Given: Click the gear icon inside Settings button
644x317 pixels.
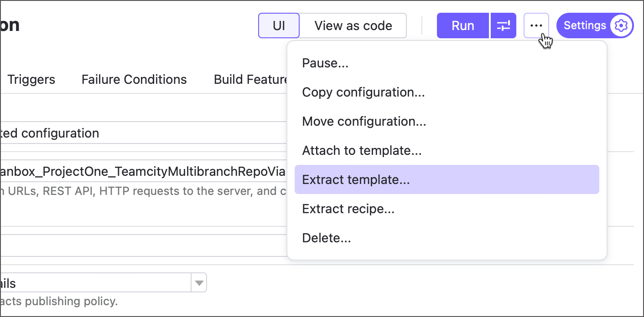Looking at the screenshot, I should coord(621,26).
